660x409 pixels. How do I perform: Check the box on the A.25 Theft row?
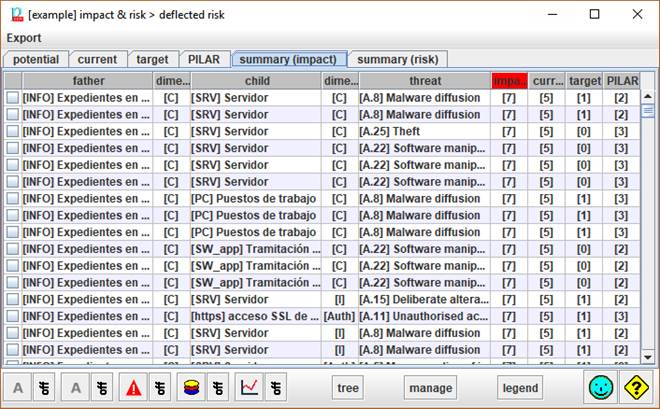pyautogui.click(x=13, y=131)
